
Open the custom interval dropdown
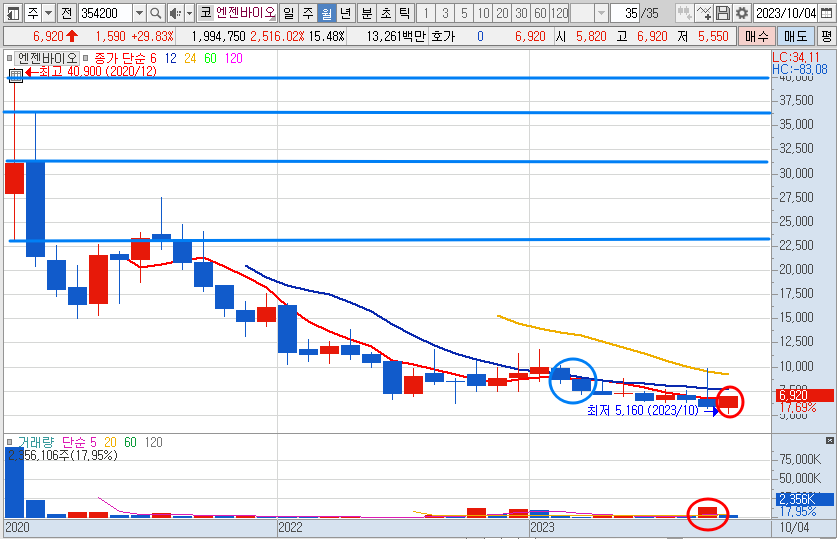(x=601, y=12)
